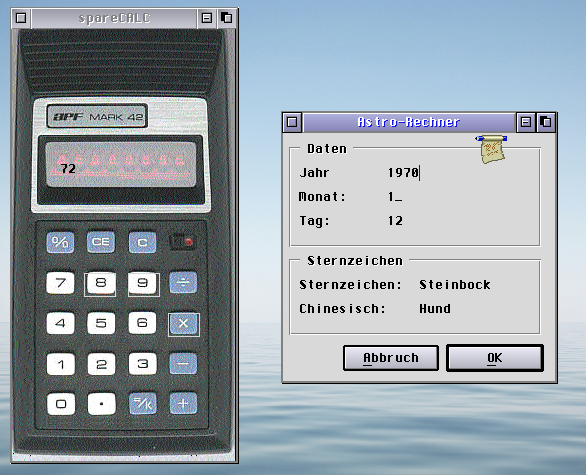The height and width of the screenshot is (475, 586).
Task: Iconify the spareCALC window
Action: [x=207, y=18]
